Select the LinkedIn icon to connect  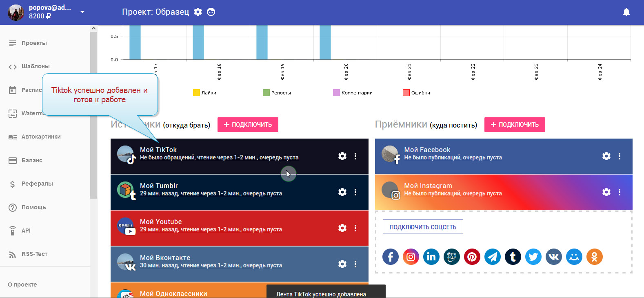point(431,257)
